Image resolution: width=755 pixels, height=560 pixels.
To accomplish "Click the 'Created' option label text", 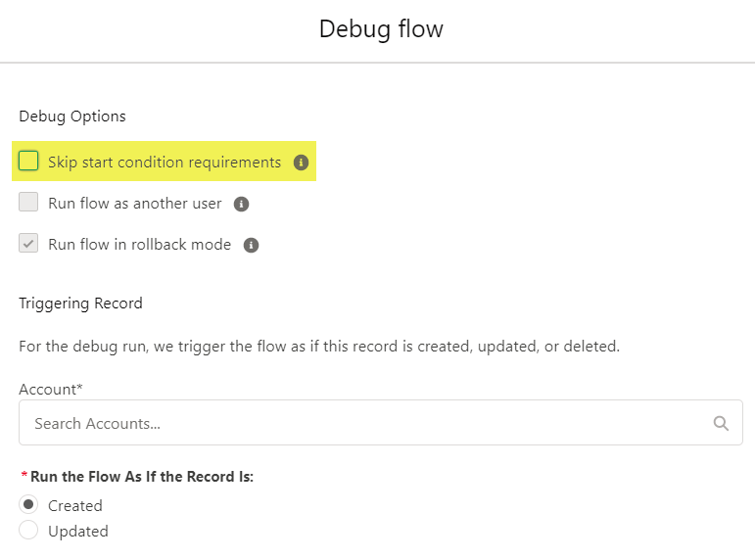I will [75, 505].
